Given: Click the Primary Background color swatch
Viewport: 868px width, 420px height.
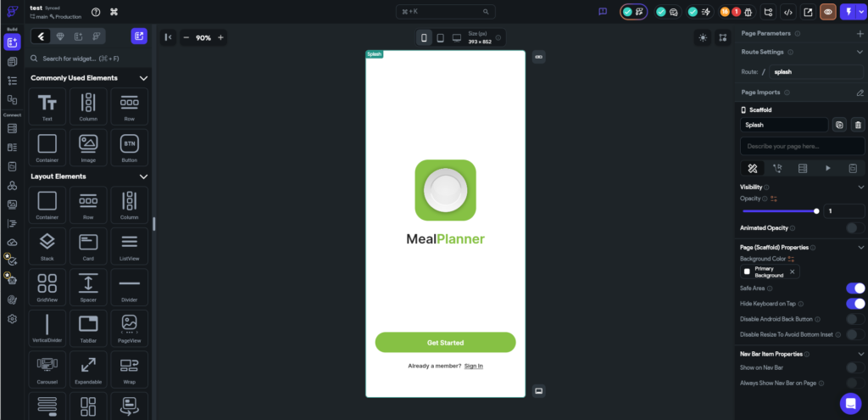Looking at the screenshot, I should 747,272.
